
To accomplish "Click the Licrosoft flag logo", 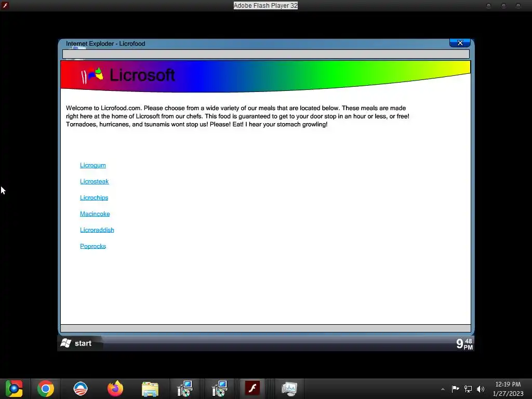I will tap(92, 75).
